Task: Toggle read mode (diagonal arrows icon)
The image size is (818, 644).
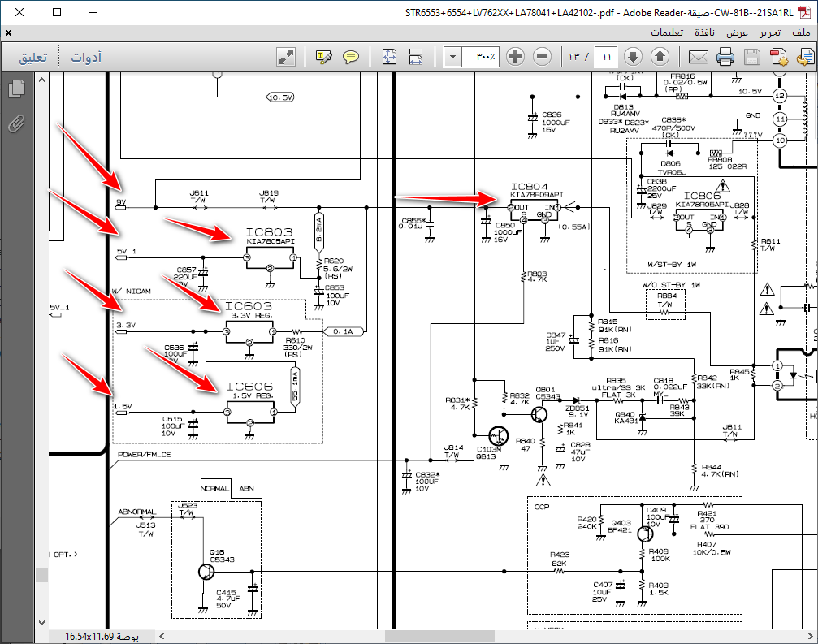Action: click(286, 56)
